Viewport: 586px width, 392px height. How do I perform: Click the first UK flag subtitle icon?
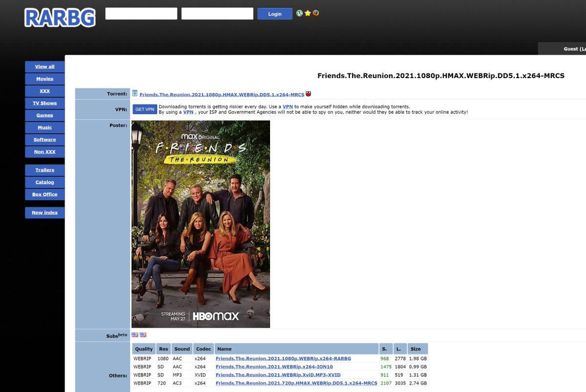pyautogui.click(x=135, y=335)
